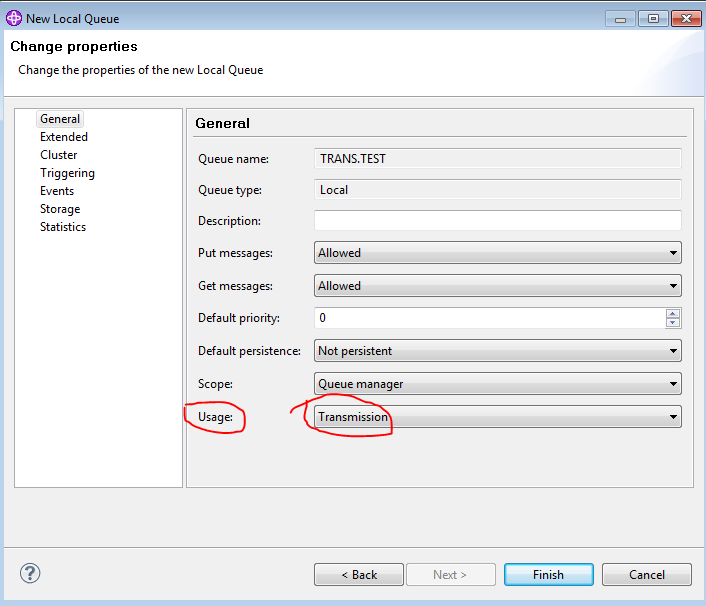Screen dimensions: 706x606
Task: Open the Statistics properties page
Action: tap(63, 227)
